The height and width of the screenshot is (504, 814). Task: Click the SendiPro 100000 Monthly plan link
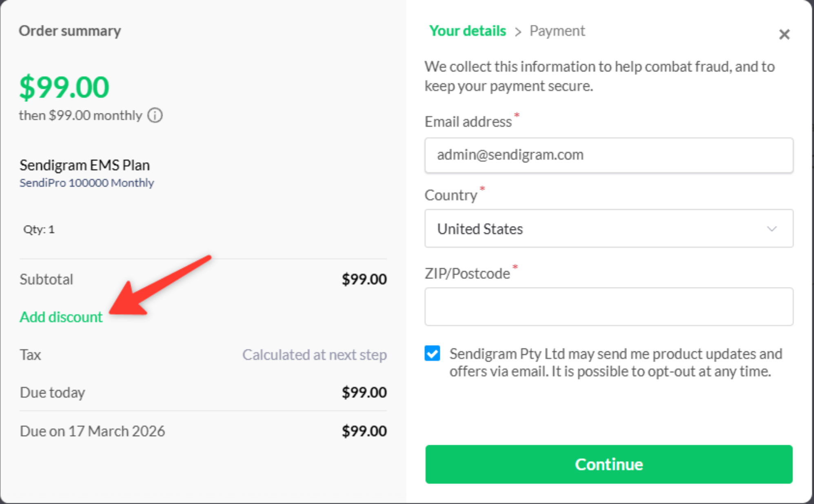click(87, 183)
